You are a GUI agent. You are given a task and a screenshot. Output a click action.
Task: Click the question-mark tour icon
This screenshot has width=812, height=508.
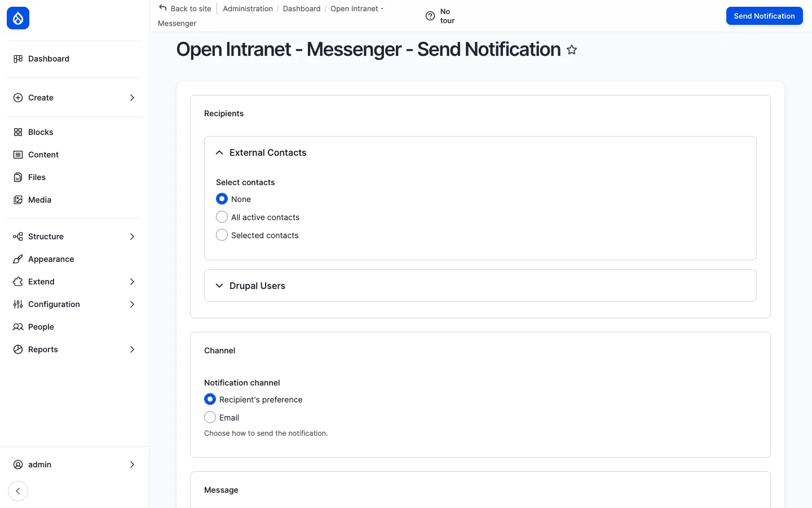coord(430,16)
